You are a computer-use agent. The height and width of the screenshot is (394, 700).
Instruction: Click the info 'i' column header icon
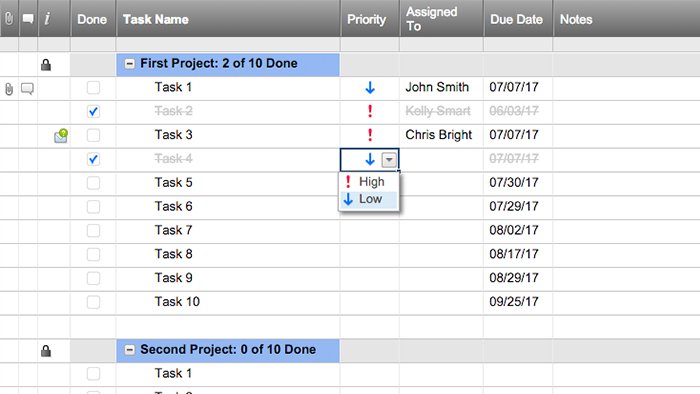[47, 19]
